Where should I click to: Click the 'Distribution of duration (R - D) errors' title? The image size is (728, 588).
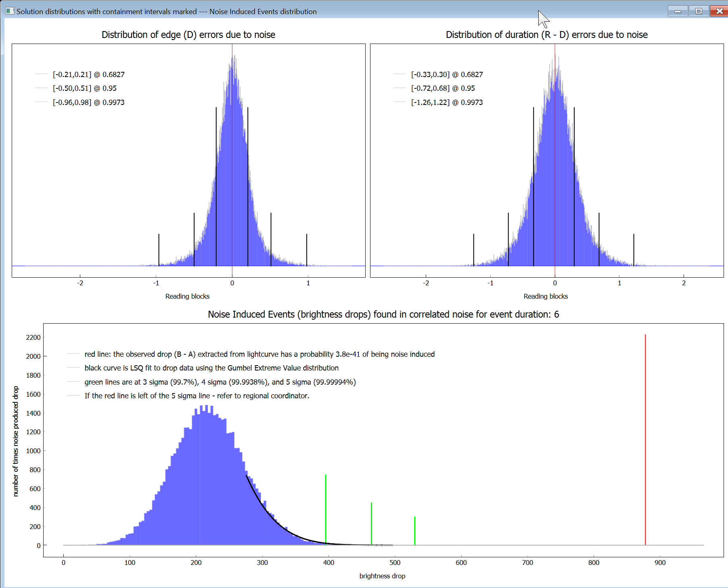547,35
